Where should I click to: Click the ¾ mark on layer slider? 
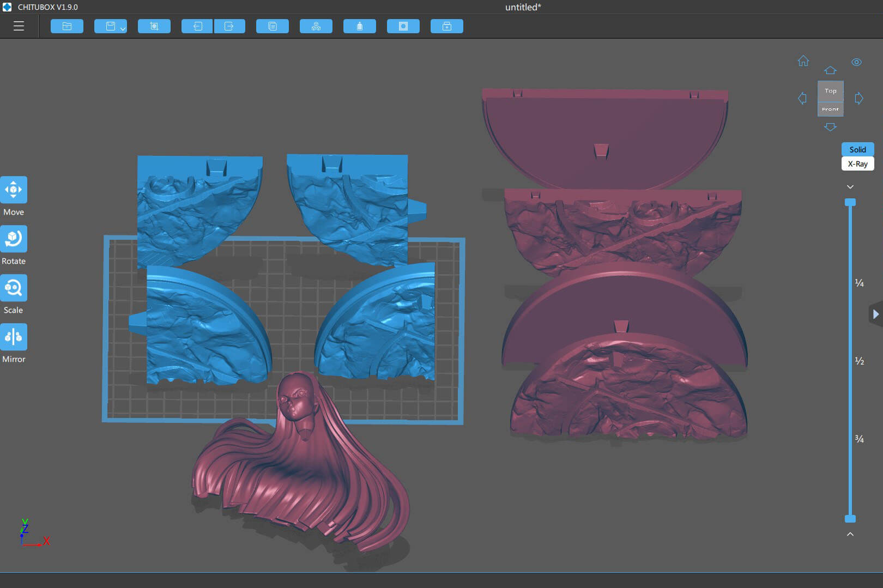pyautogui.click(x=859, y=439)
